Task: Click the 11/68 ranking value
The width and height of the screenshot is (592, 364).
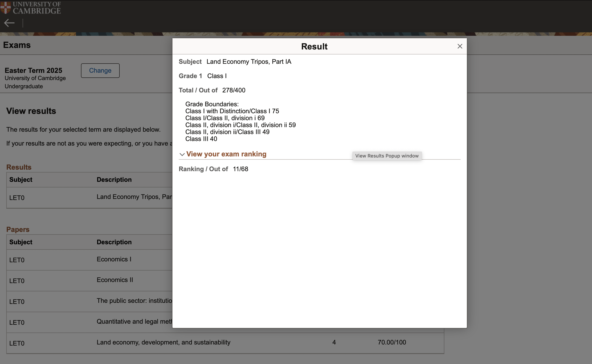Action: point(240,169)
